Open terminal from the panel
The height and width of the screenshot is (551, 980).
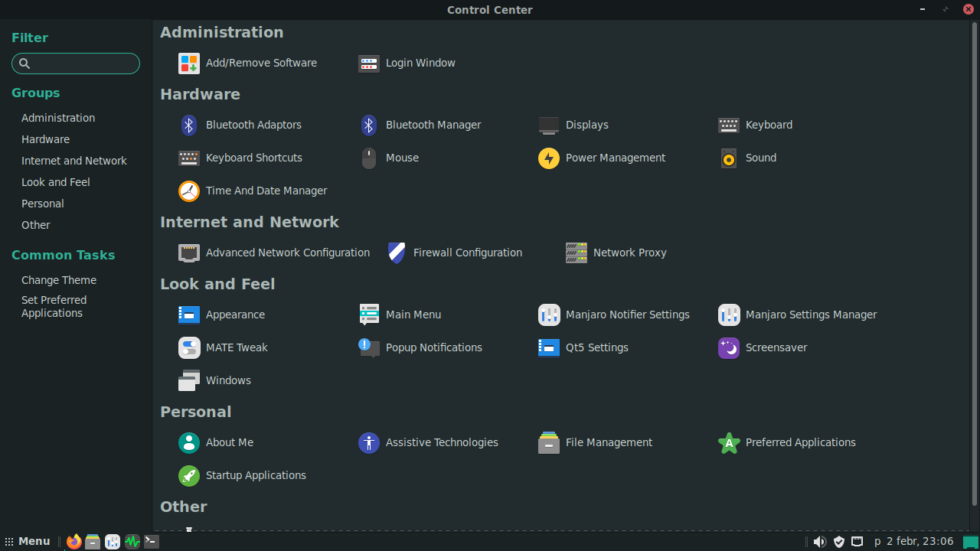152,542
